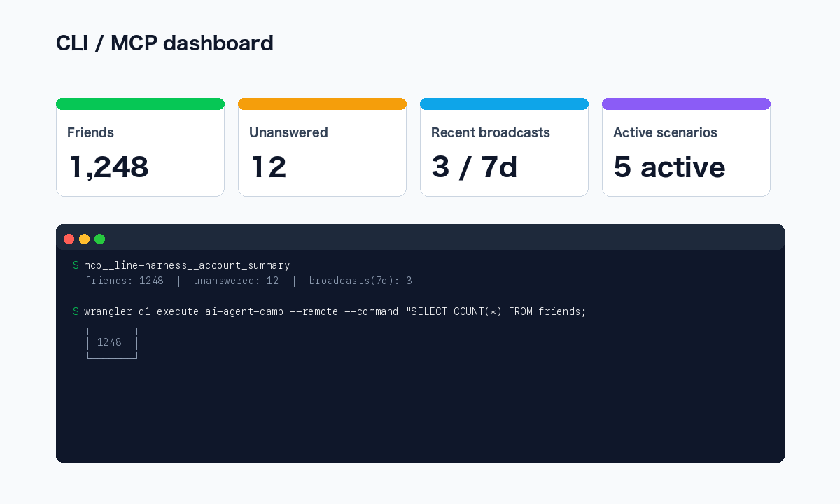Click the orange bar on Unanswered card
The image size is (840, 504).
pyautogui.click(x=322, y=104)
